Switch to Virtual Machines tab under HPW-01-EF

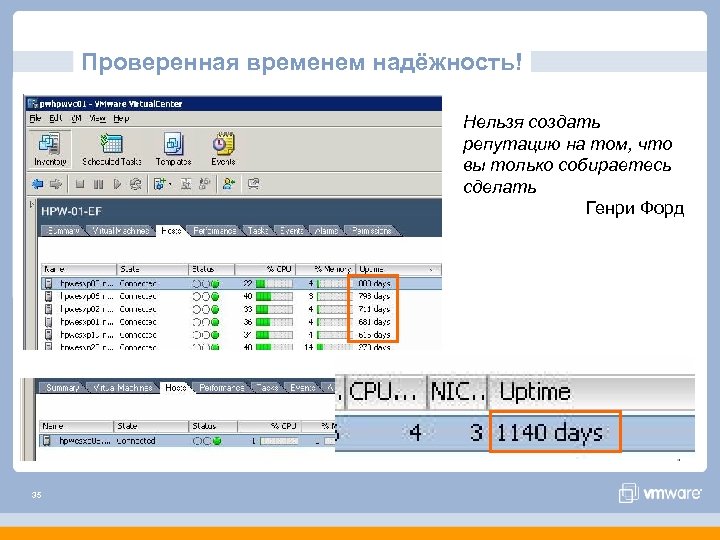120,231
